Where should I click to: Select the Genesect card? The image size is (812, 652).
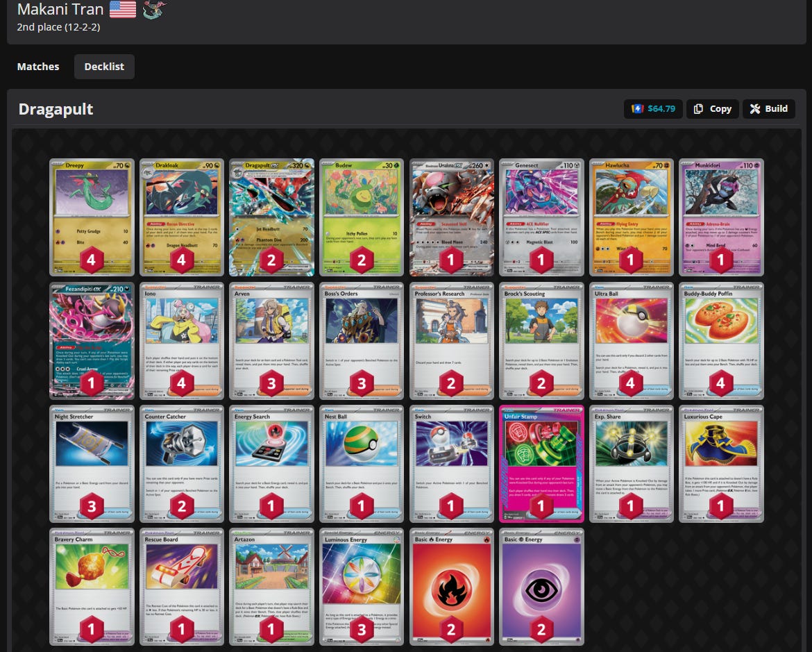(541, 217)
